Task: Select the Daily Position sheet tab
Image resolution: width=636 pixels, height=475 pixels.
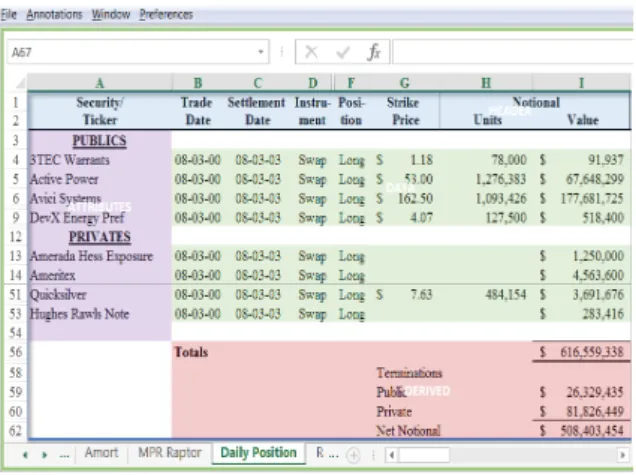Action: pos(258,452)
